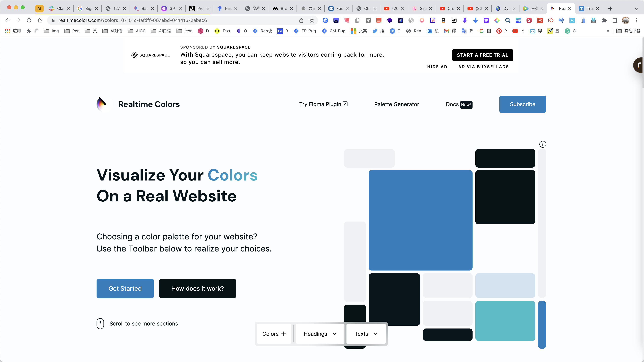Expand the Colors toolbar button

click(x=274, y=334)
